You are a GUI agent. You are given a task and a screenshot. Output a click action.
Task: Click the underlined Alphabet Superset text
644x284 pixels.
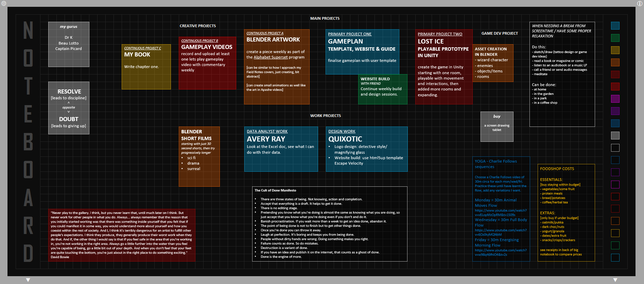point(271,57)
